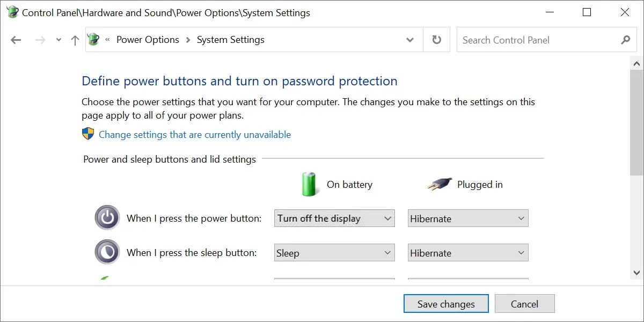Click the Control Panel icon in address bar

tap(93, 39)
